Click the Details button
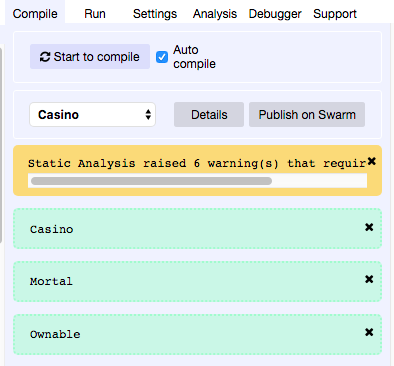 209,115
